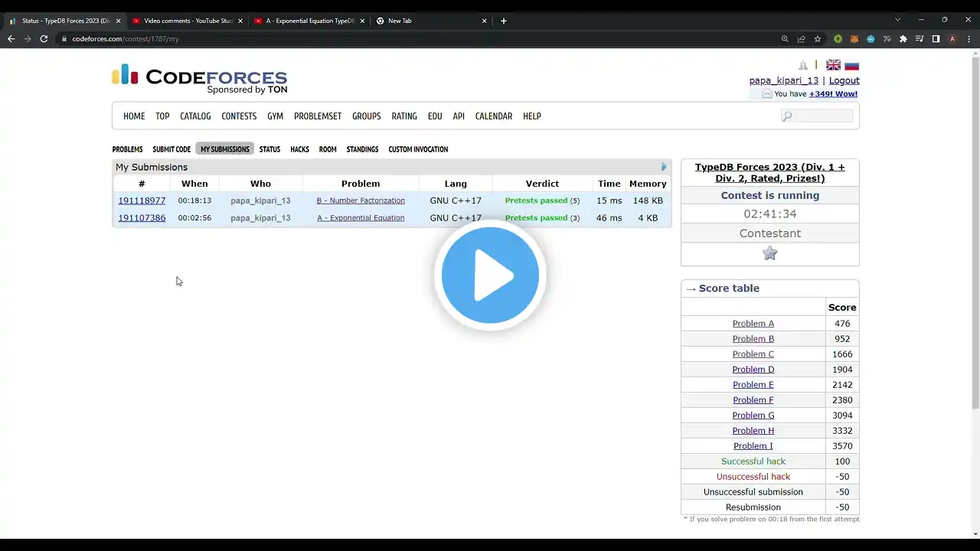Switch language with the British flag icon
The image size is (980, 551).
[x=833, y=65]
